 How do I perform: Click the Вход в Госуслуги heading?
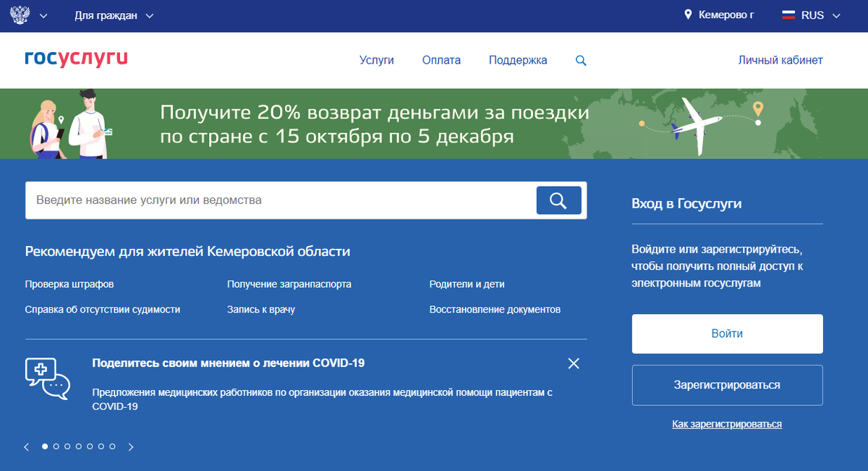point(686,204)
